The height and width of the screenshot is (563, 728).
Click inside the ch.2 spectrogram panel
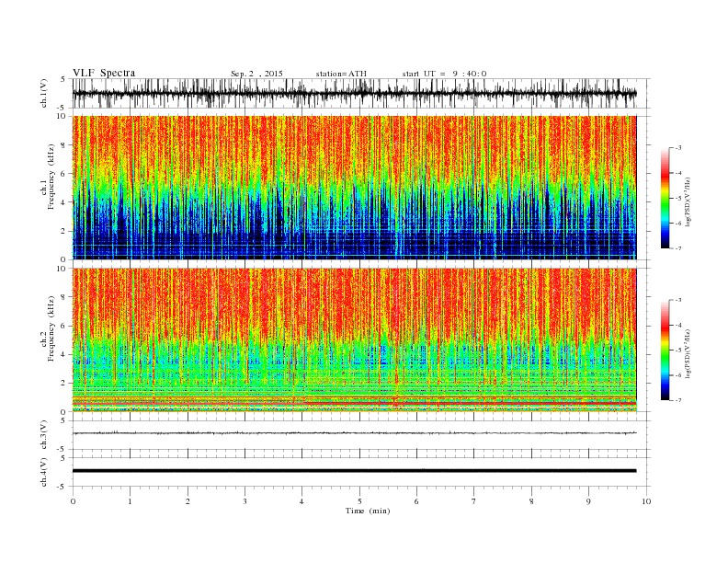(x=354, y=340)
